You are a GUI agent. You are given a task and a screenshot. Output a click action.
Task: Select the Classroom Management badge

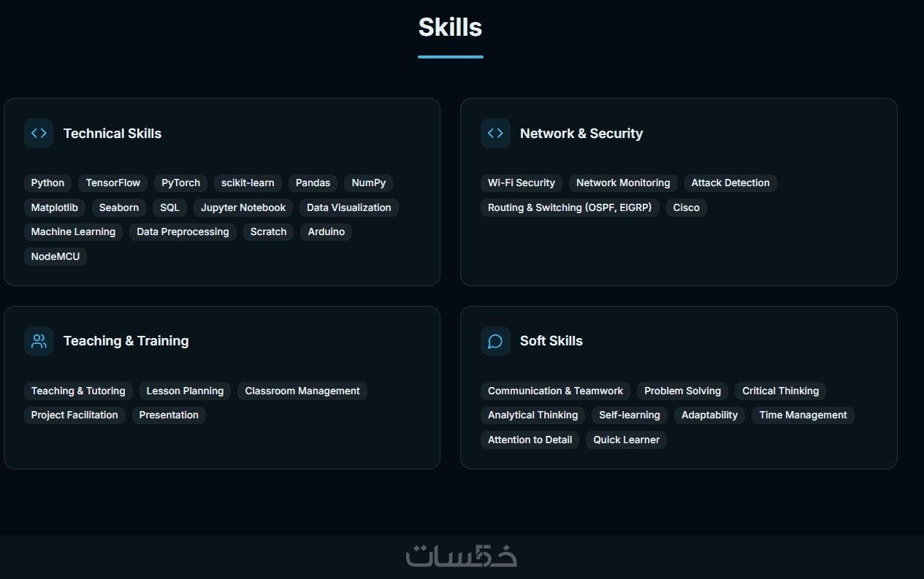point(302,391)
